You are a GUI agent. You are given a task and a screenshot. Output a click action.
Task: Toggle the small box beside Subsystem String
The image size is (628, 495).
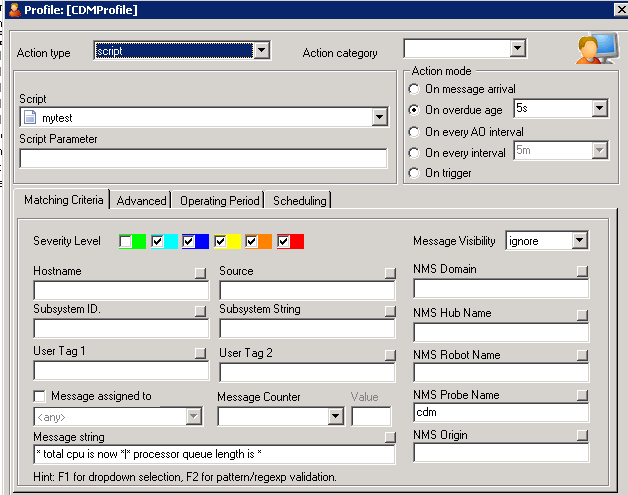point(390,311)
